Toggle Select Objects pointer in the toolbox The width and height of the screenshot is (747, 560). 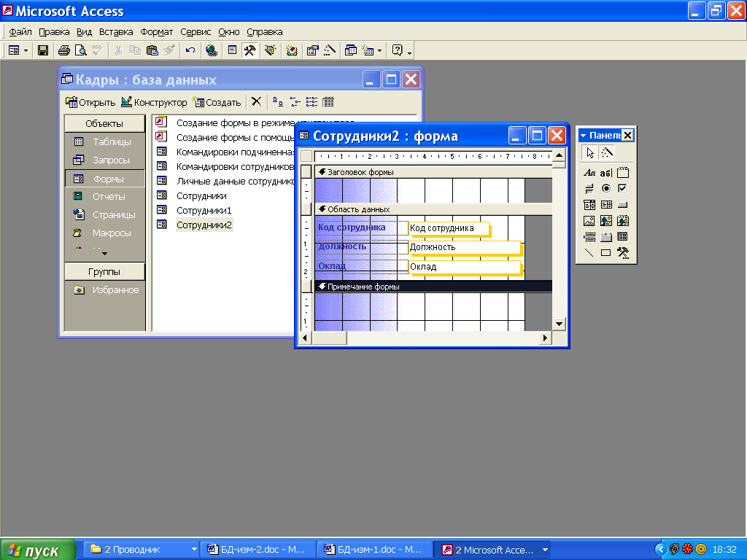pyautogui.click(x=590, y=153)
